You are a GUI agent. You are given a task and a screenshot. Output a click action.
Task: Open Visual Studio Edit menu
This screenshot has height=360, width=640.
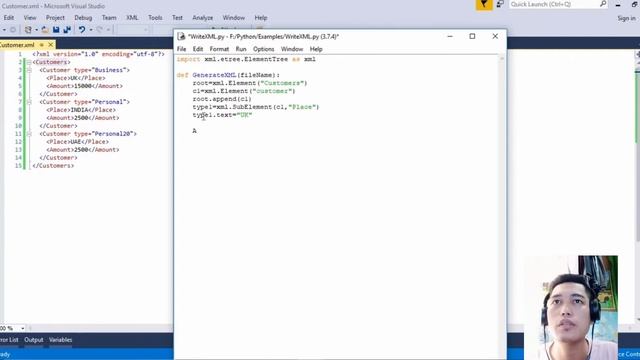click(9, 18)
